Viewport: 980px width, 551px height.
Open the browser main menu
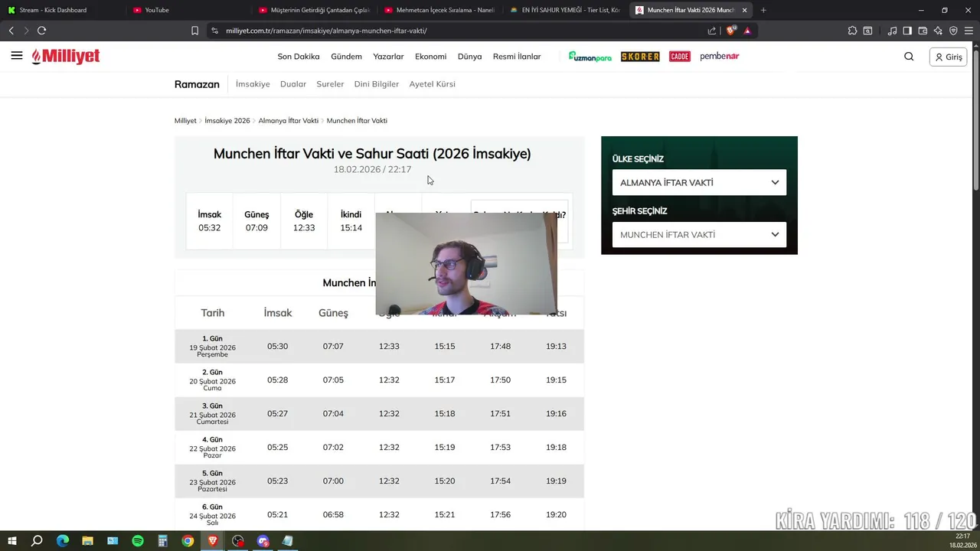[x=969, y=31]
